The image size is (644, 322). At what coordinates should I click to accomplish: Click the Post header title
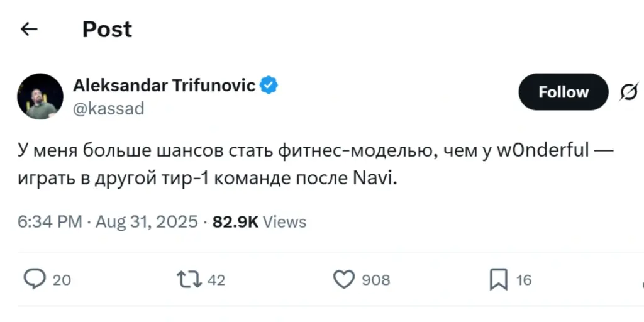click(107, 30)
